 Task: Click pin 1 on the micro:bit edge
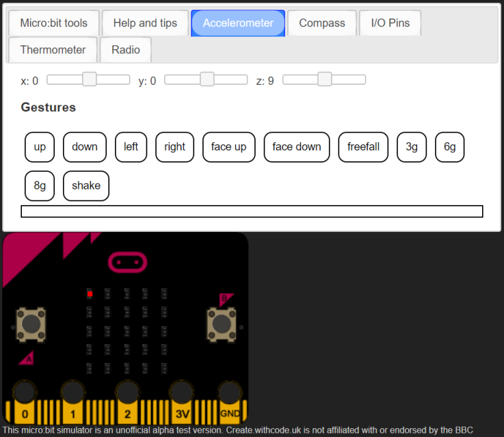coord(73,401)
